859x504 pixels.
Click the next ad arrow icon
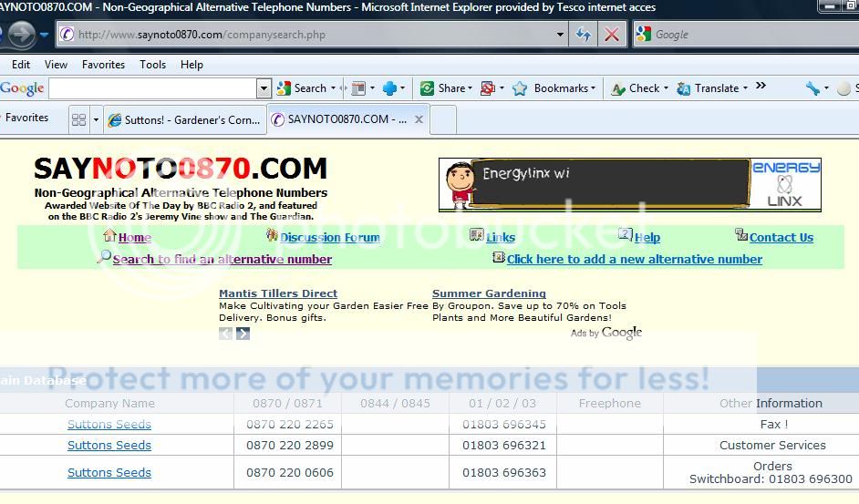coord(243,334)
